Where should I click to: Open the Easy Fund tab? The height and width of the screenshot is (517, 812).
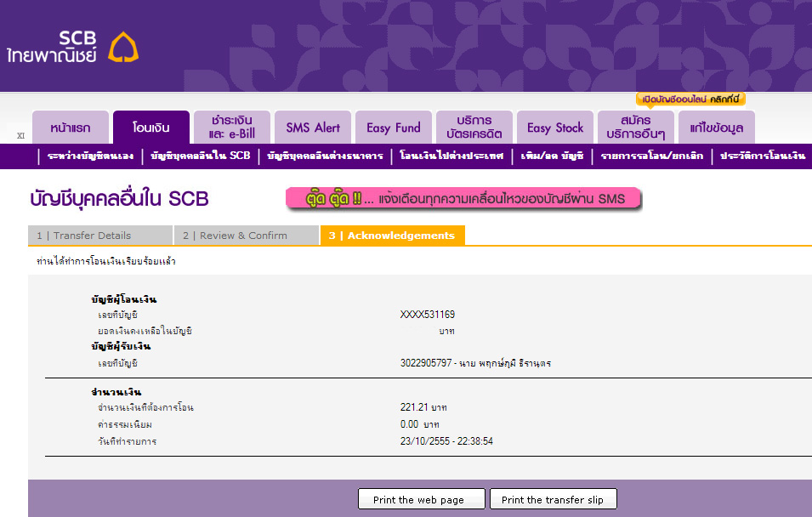pos(394,128)
